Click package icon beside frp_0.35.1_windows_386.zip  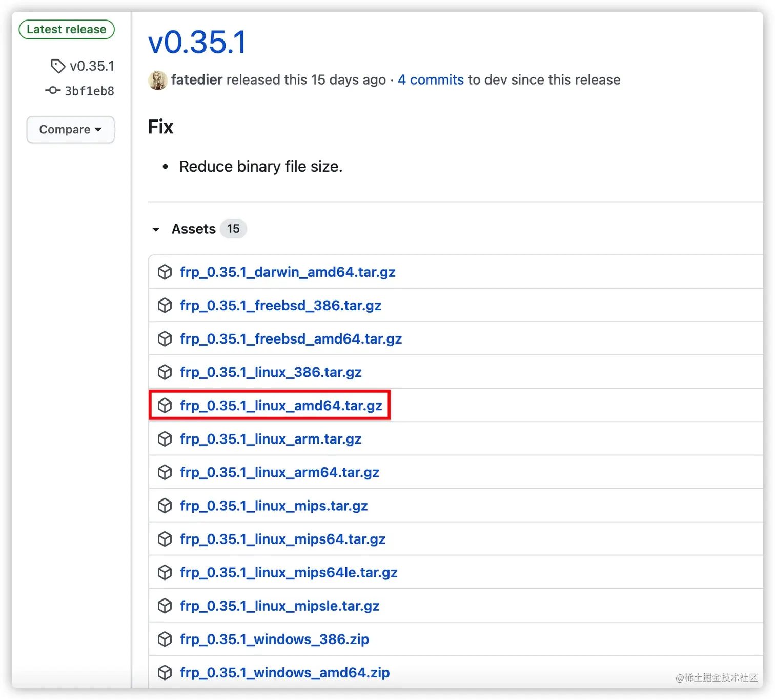pyautogui.click(x=165, y=638)
